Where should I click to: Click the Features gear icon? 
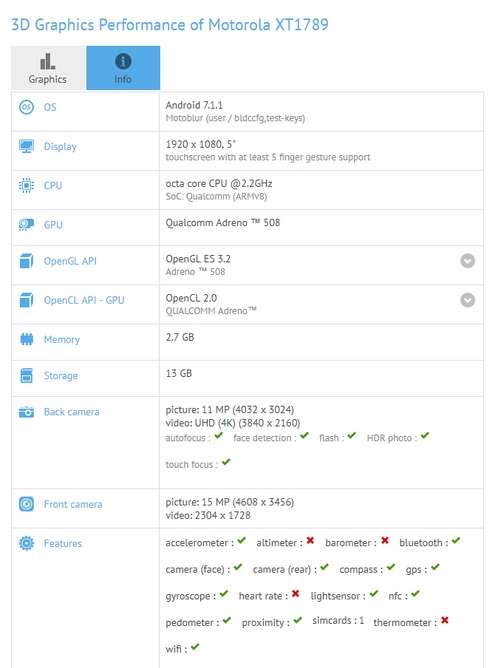26,543
